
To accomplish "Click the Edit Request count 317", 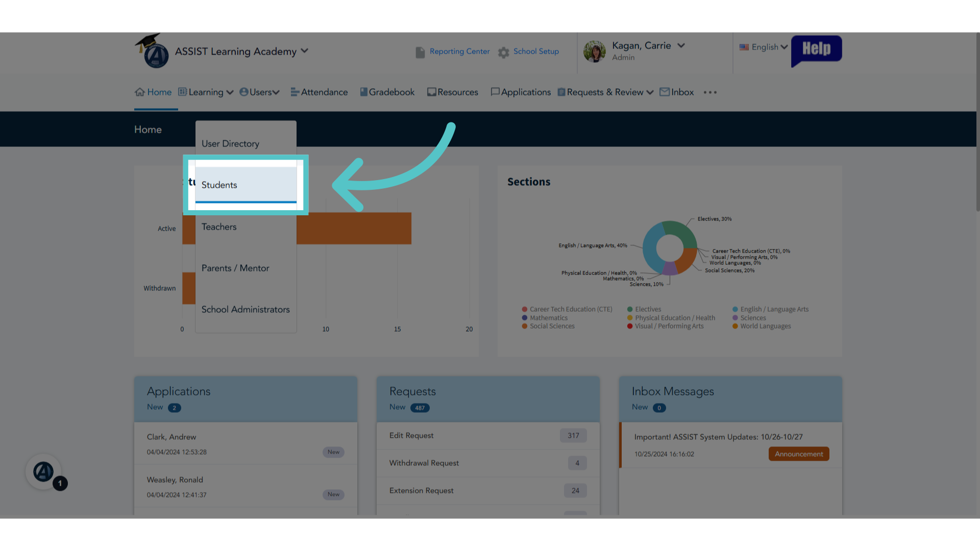I will click(573, 436).
